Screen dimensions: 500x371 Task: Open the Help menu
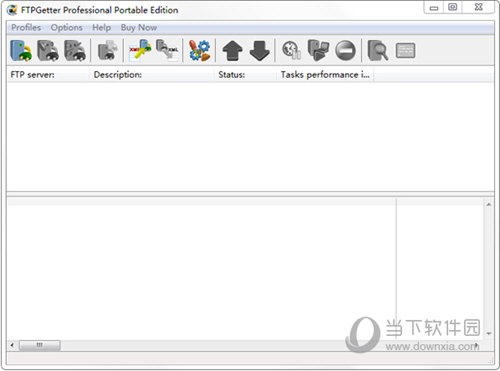[101, 27]
